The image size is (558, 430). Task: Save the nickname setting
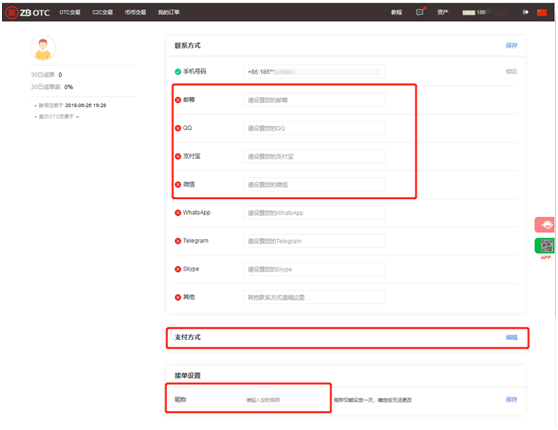(511, 399)
